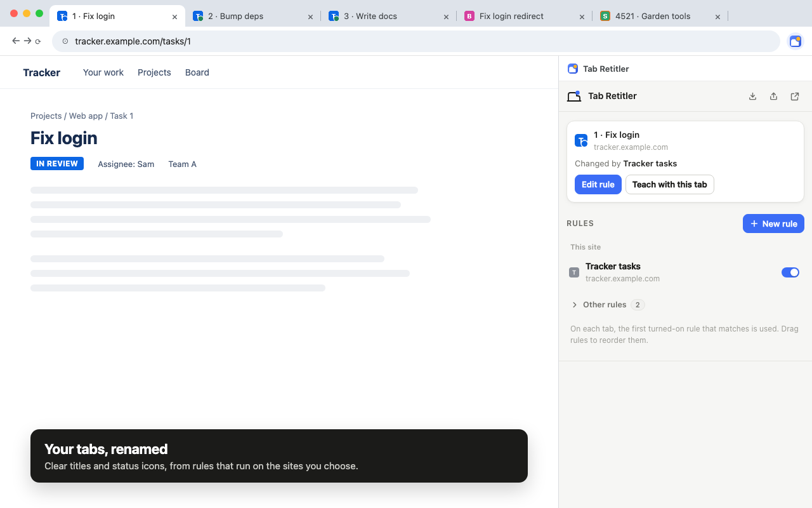Click 'Teach with this tab' button

point(670,185)
